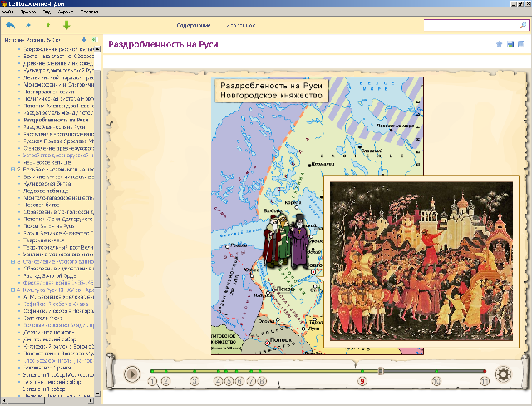Jump to timeline marker 8
Viewport: 532px width, 406px height.
262,382
